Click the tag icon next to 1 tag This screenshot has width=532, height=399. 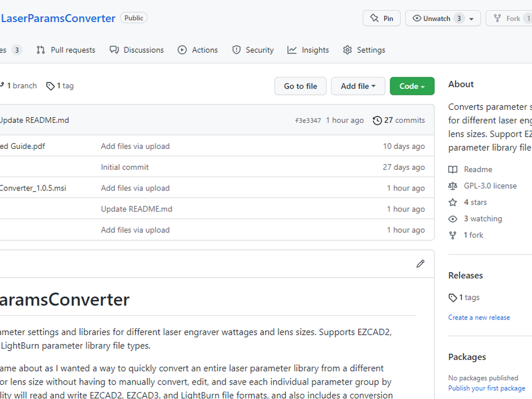[x=51, y=86]
